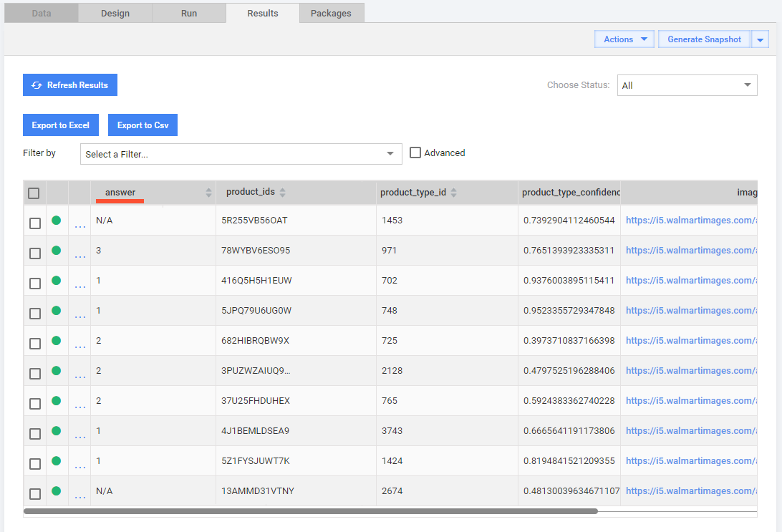Image resolution: width=782 pixels, height=532 pixels.
Task: Select the Results tab
Action: point(263,14)
